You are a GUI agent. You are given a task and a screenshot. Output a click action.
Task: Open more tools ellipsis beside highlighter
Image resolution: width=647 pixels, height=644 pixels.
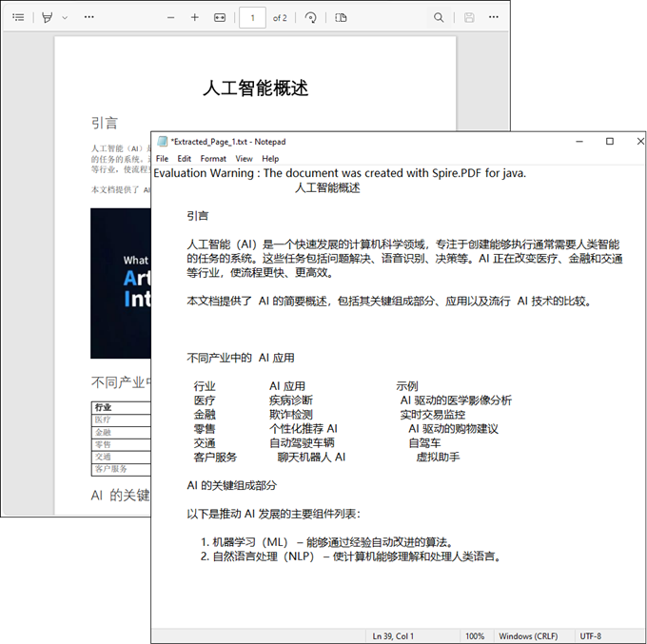click(89, 17)
